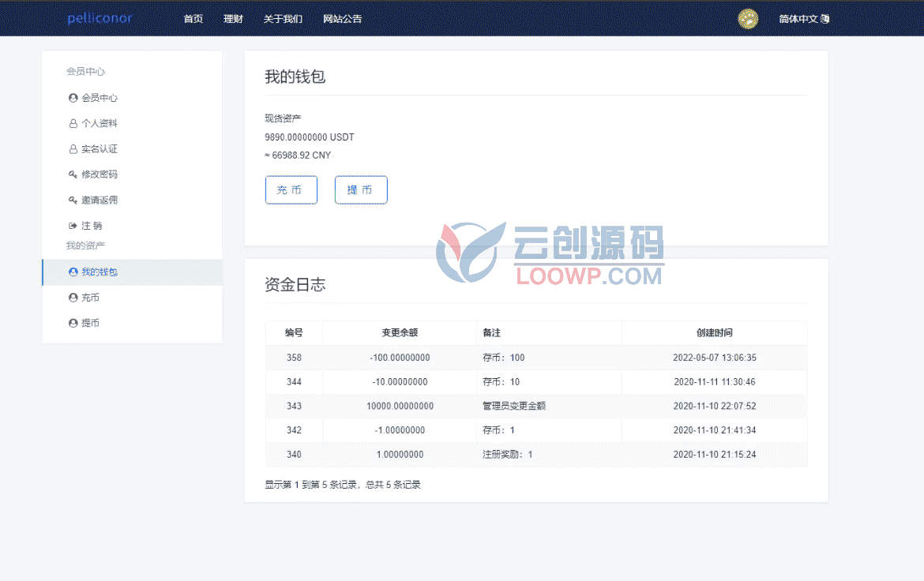Click the key icon beside 邀请返佣

73,201
